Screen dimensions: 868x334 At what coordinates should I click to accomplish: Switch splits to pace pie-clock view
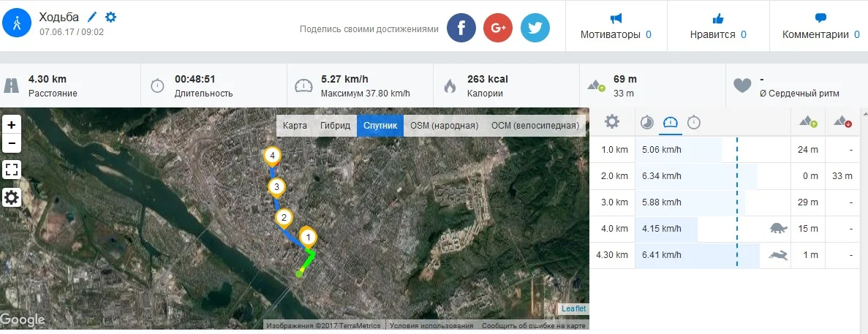[647, 122]
